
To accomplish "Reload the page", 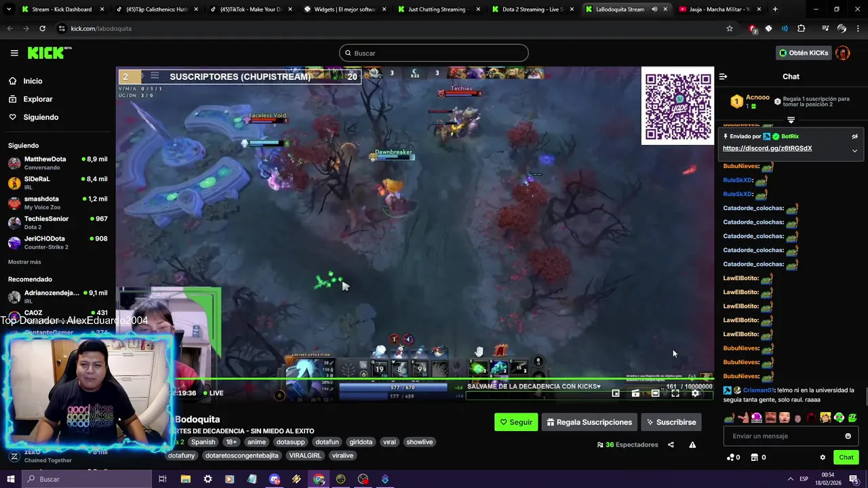I will coord(42,28).
